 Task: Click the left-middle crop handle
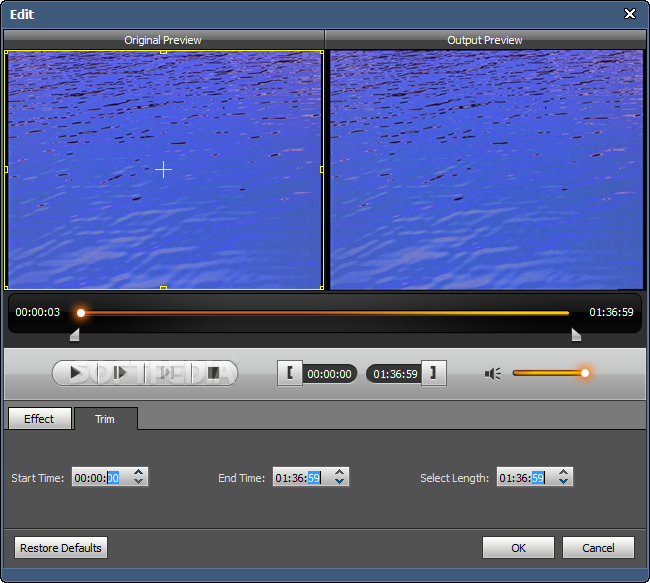click(6, 170)
